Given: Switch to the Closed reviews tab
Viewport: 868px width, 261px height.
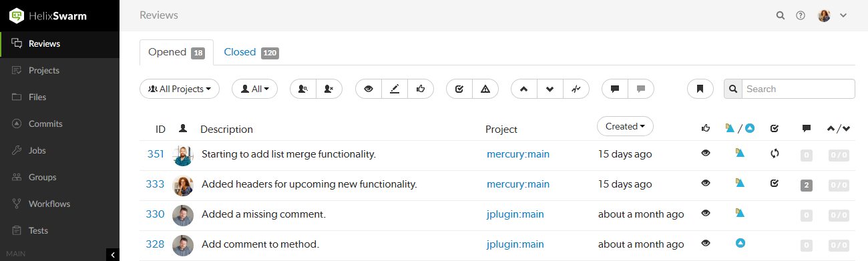Looking at the screenshot, I should 251,52.
